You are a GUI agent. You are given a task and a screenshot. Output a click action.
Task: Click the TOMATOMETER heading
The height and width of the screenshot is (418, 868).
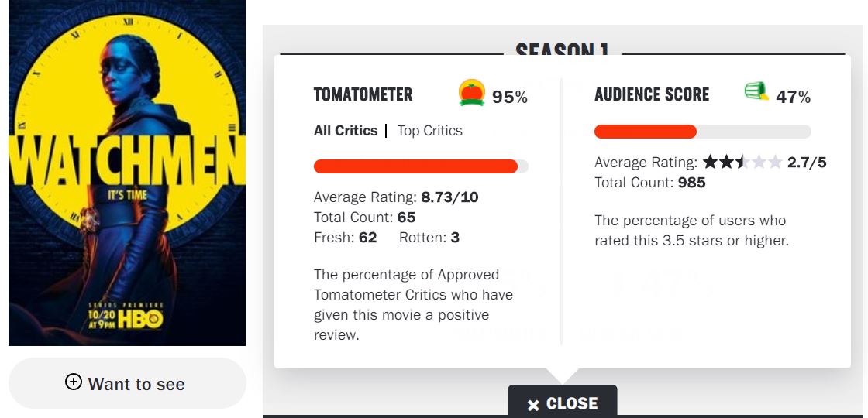(x=363, y=95)
